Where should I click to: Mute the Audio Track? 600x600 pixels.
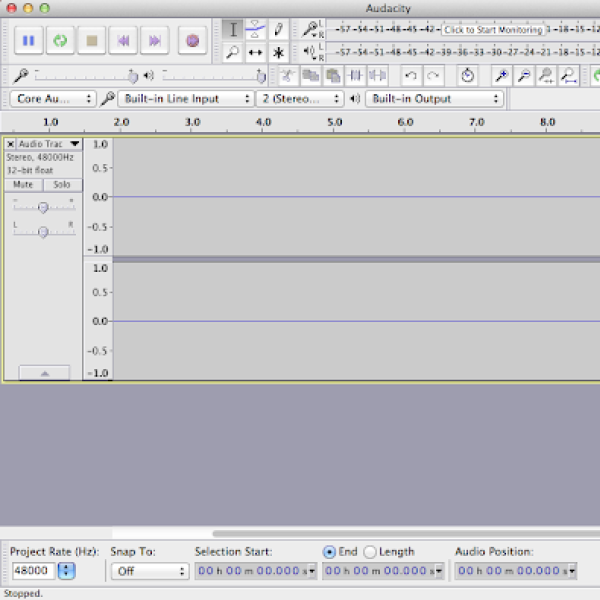point(23,185)
